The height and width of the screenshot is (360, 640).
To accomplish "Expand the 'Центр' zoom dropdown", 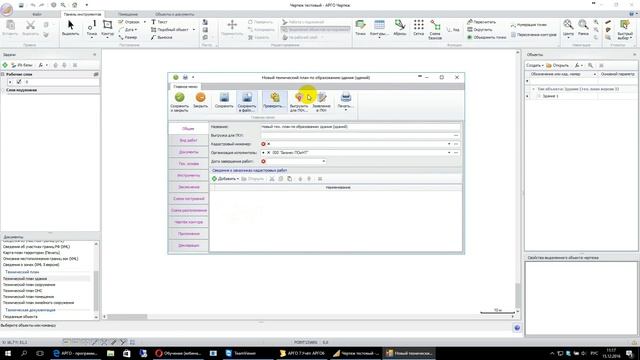I will click(568, 37).
